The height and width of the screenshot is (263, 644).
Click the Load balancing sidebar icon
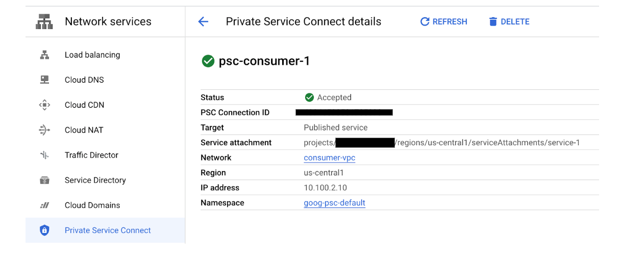coord(44,55)
